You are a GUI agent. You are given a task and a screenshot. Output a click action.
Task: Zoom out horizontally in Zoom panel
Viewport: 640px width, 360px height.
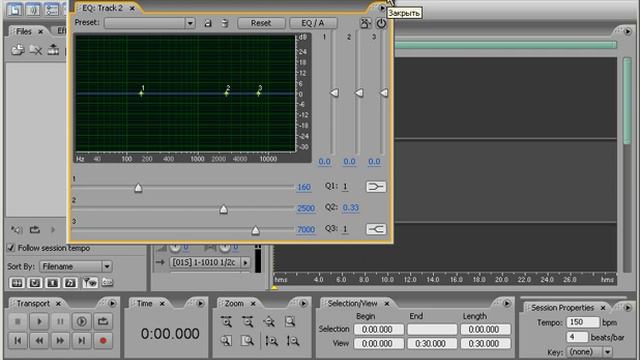(247, 322)
